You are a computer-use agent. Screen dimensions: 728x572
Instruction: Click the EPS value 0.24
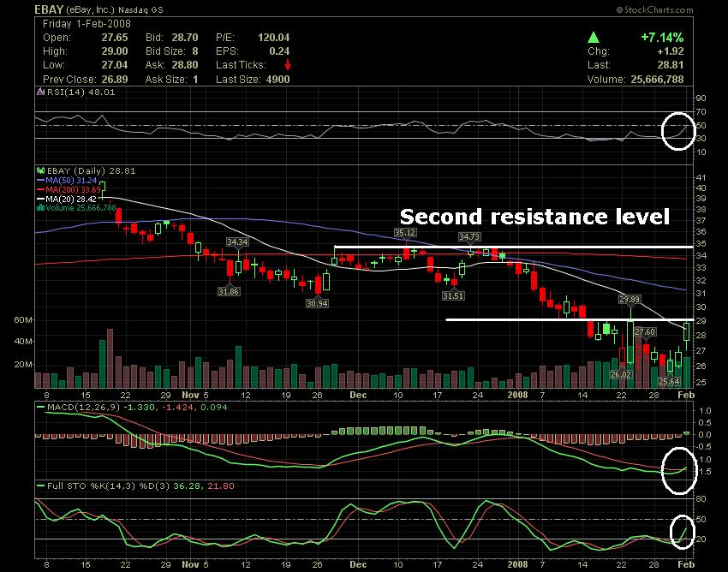click(x=279, y=51)
